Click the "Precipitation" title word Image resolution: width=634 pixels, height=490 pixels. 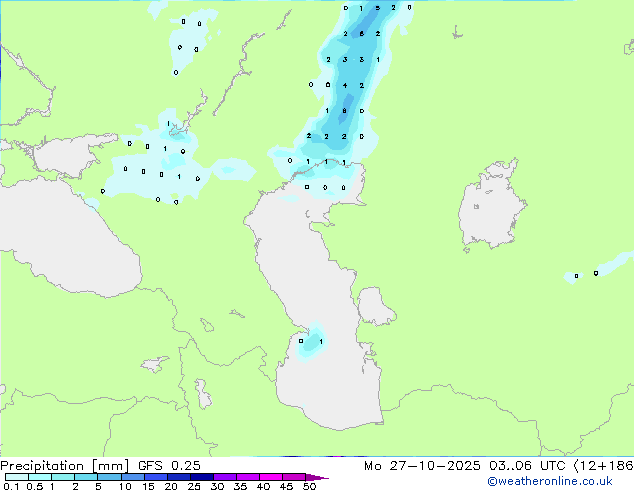click(42, 466)
